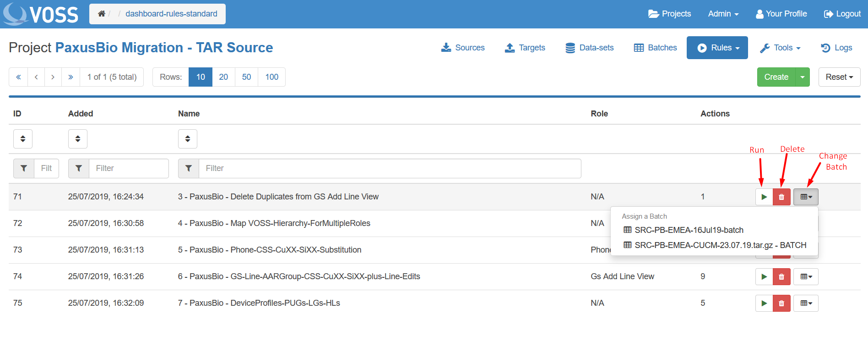The image size is (868, 353).
Task: Toggle sort order on Added column
Action: tap(78, 139)
